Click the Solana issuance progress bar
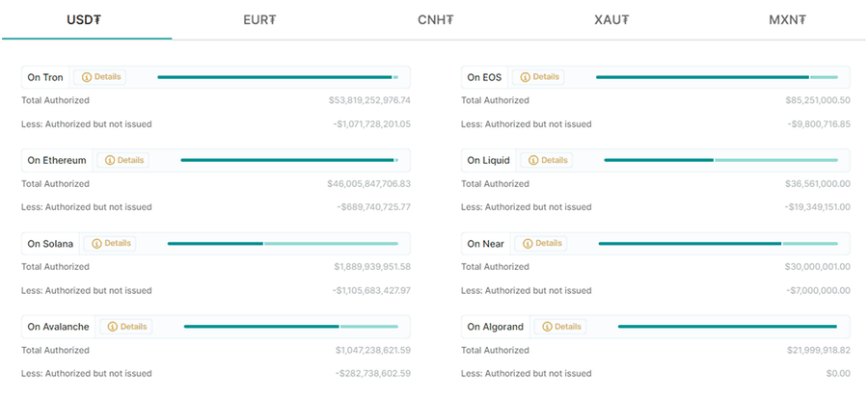Image resolution: width=868 pixels, height=400 pixels. 283,244
